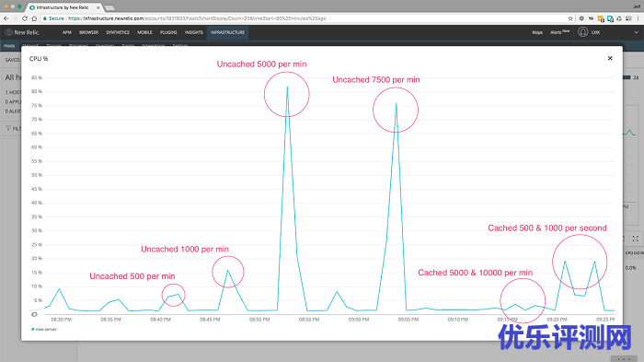Click the CPU % chart title
The height and width of the screenshot is (362, 644).
pyautogui.click(x=39, y=59)
